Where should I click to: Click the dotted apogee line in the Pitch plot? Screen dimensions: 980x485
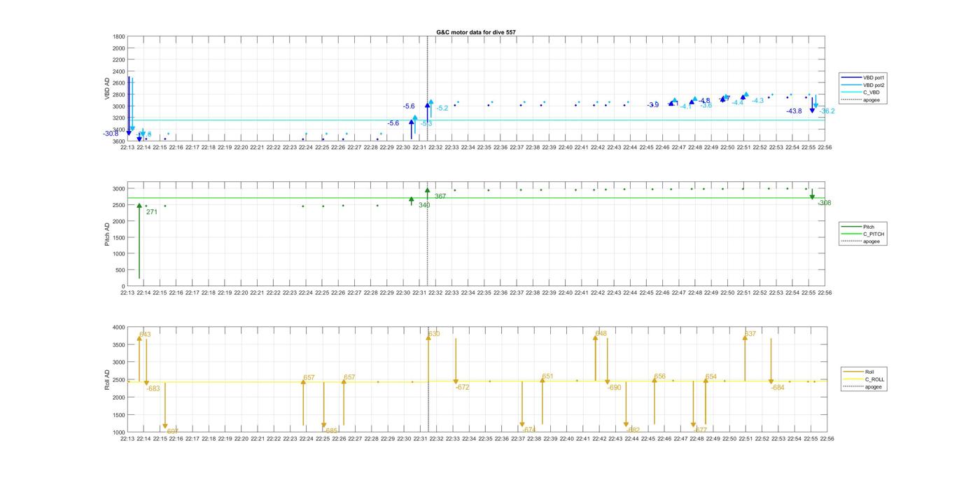(x=428, y=234)
